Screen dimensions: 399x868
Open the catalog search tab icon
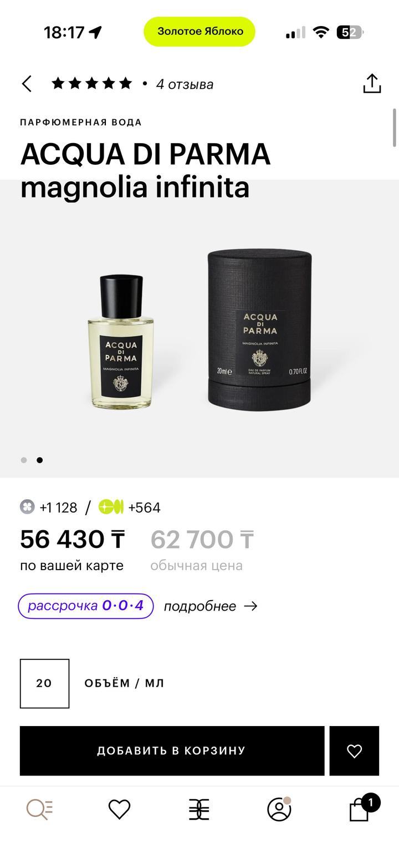(x=39, y=810)
